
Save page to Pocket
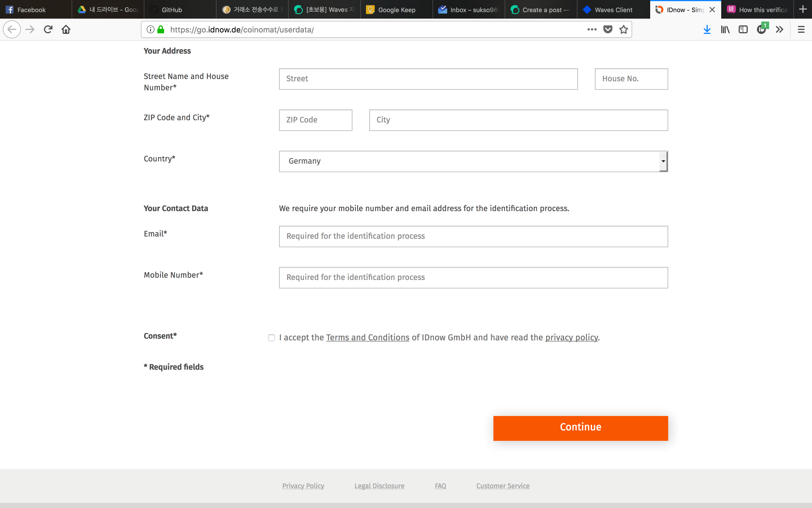(608, 30)
